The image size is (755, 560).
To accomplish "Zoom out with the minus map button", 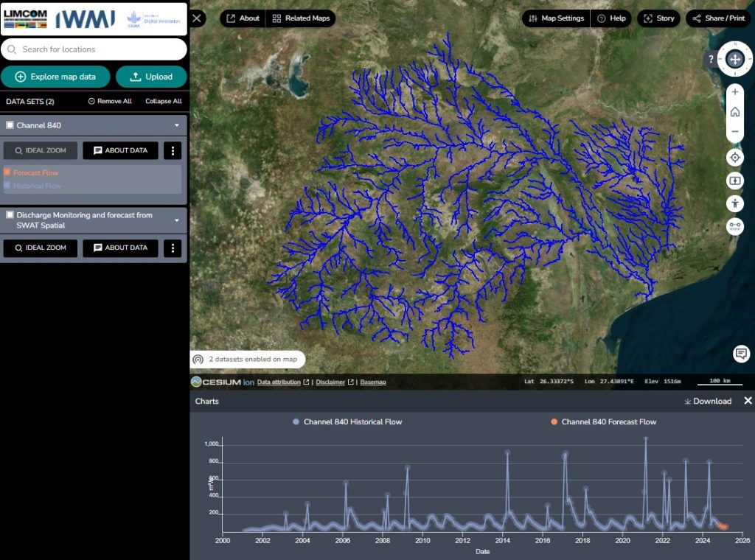I will point(734,133).
